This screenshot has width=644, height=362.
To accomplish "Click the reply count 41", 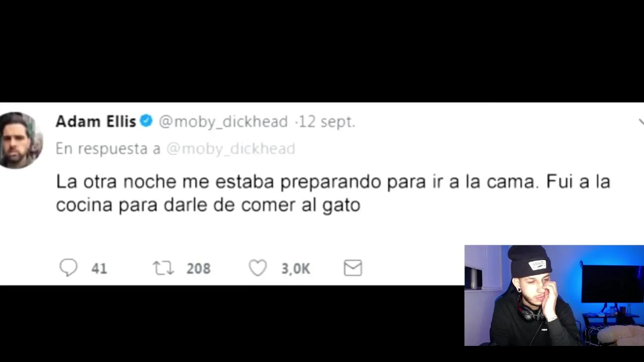I will (99, 268).
